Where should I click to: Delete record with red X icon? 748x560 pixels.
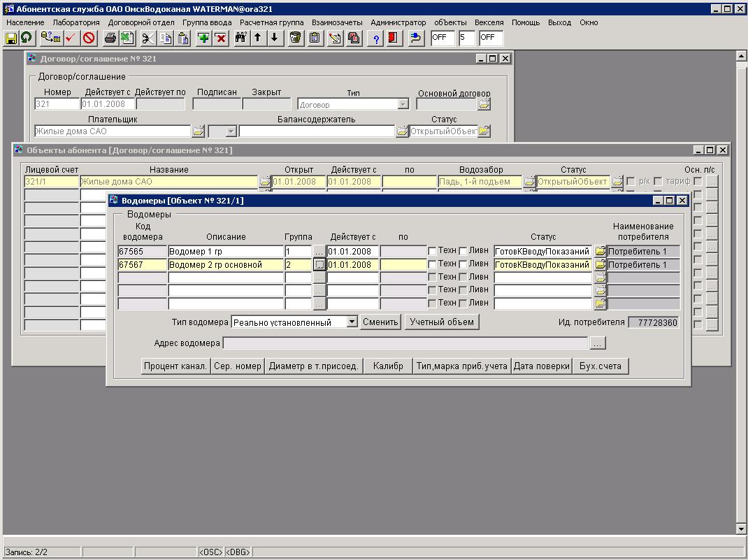click(220, 38)
